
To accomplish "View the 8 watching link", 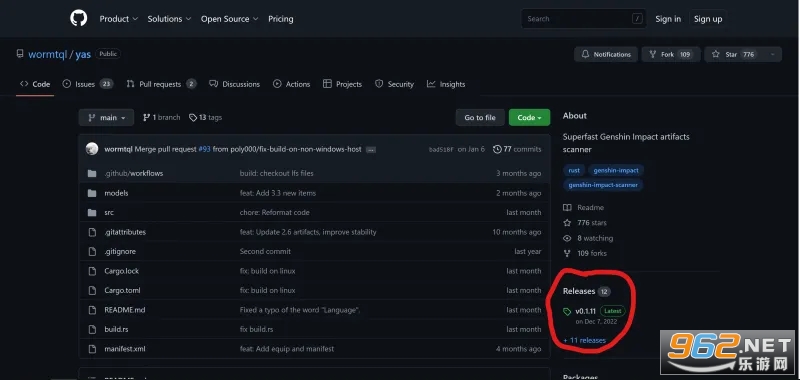I will pos(588,238).
